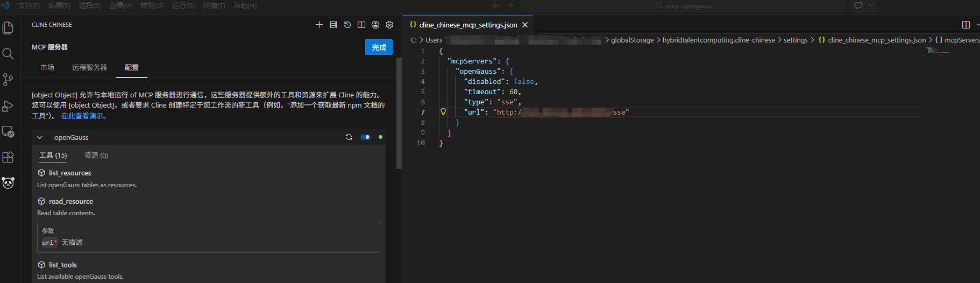Open Source Control view
Screen dimensions: 980x283
point(8,80)
